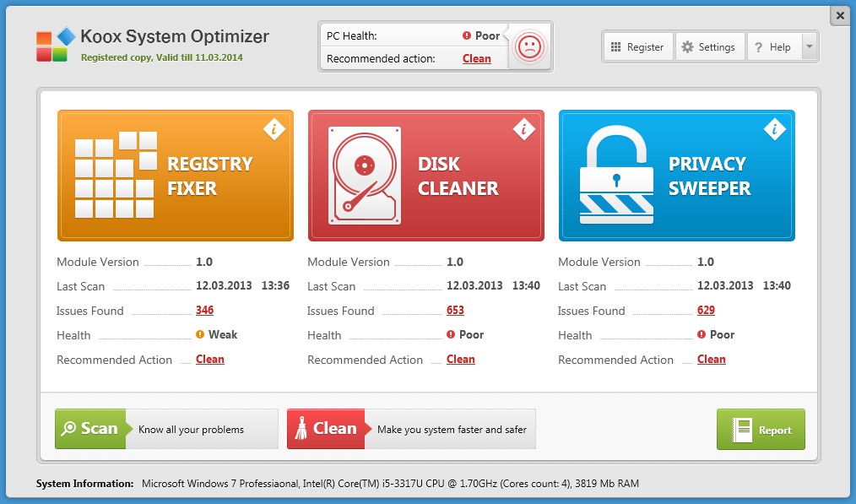Close the Koox System Optimizer window
856x504 pixels.
click(841, 16)
